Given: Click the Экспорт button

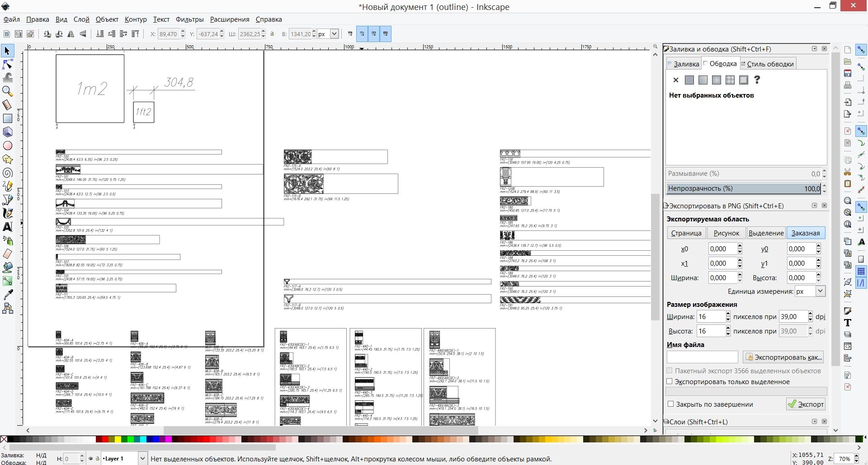Looking at the screenshot, I should click(x=806, y=404).
